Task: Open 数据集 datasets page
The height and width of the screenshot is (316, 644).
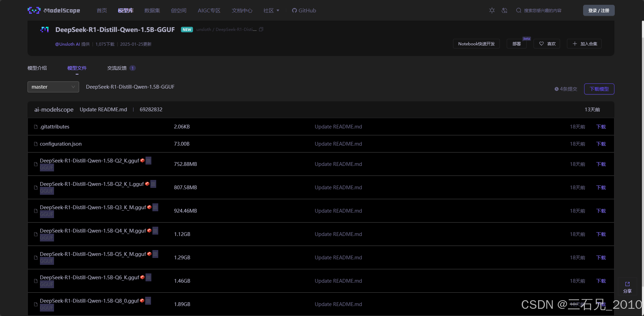Action: click(152, 10)
